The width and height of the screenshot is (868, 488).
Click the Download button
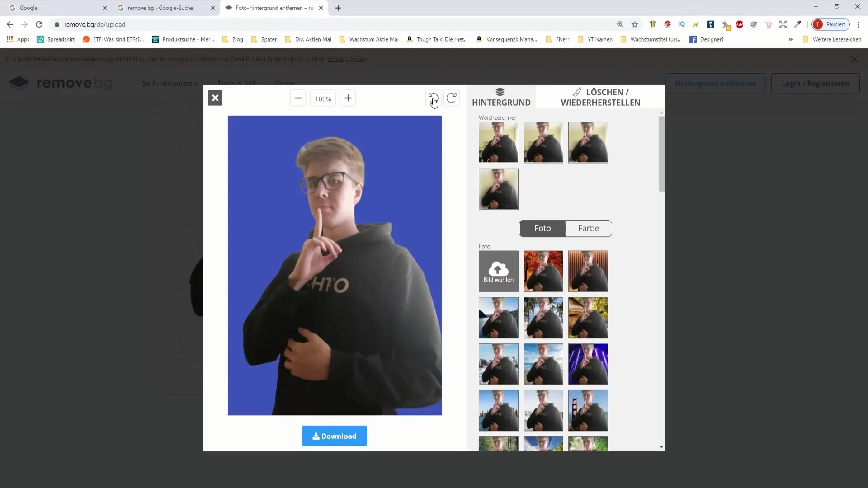coord(335,436)
